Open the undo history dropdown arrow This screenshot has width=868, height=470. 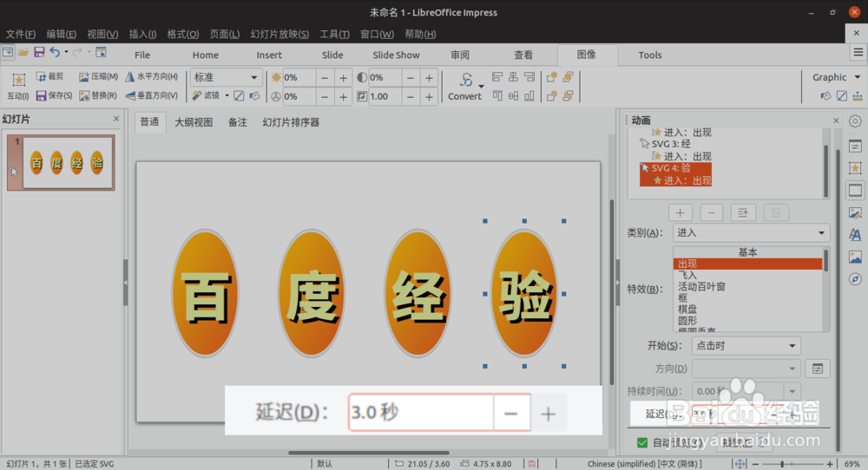point(66,52)
